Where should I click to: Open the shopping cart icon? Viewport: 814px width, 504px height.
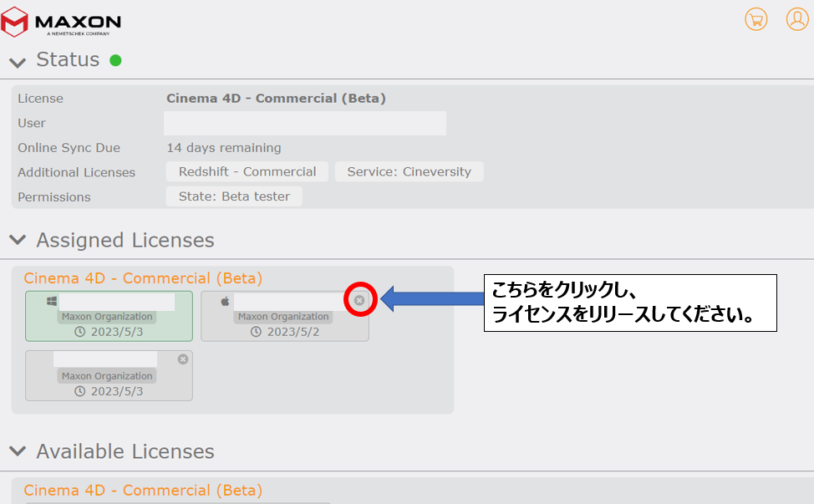click(755, 20)
